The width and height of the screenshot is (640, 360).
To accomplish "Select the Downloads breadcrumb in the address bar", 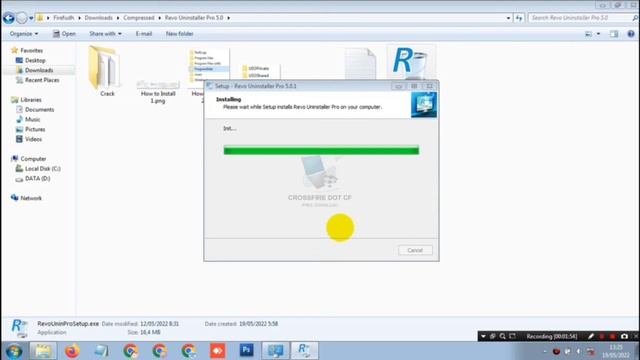I will 98,18.
